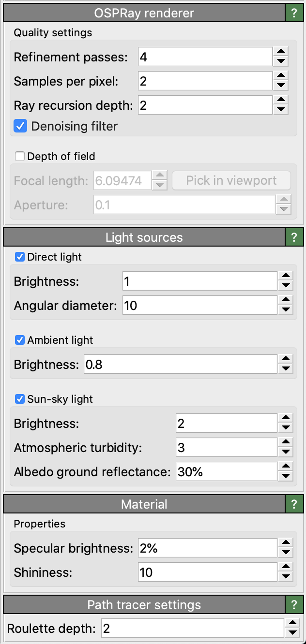Increase Refinement passes with up arrow

pyautogui.click(x=281, y=52)
